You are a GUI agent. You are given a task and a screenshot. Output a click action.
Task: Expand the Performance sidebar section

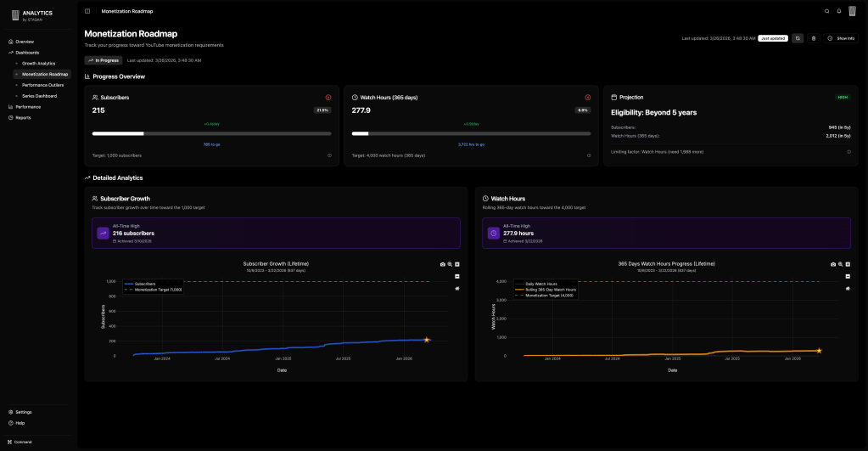point(28,107)
